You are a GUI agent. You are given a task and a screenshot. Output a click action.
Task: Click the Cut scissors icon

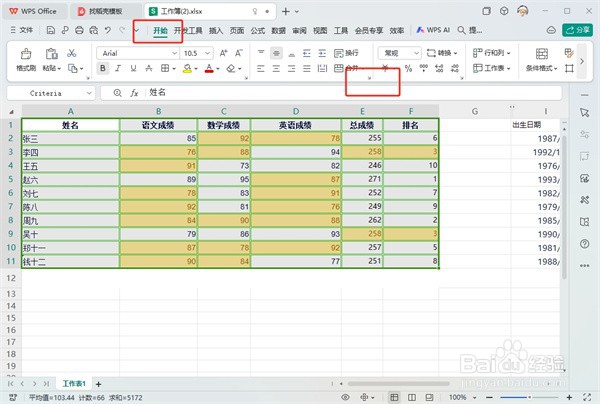click(x=72, y=53)
